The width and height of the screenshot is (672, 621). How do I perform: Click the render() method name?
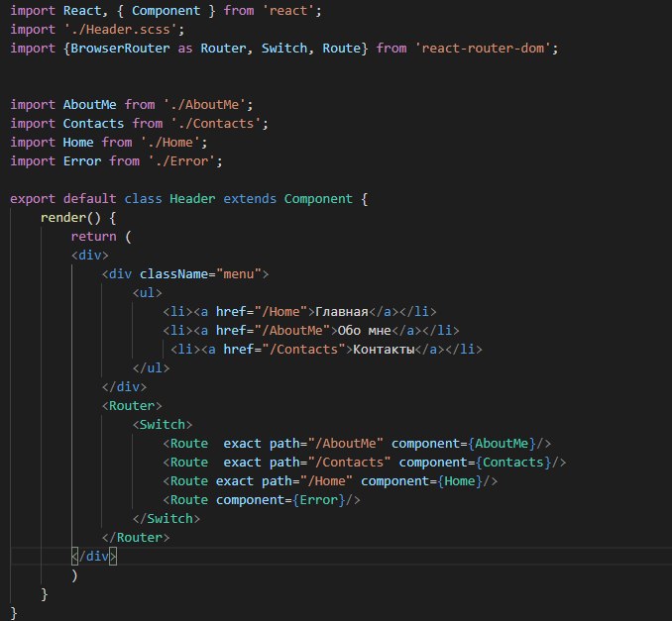pyautogui.click(x=63, y=218)
